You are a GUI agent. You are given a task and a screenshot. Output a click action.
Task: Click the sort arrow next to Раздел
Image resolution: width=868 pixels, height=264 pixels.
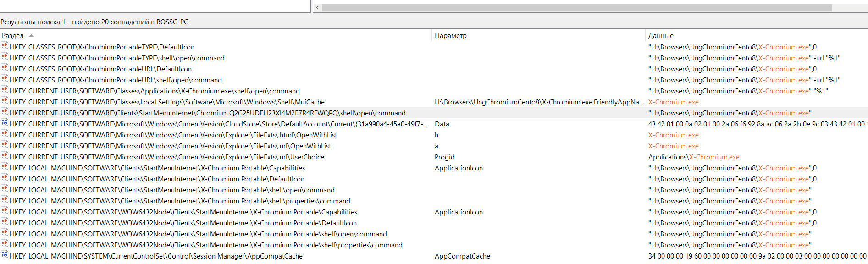(31, 35)
